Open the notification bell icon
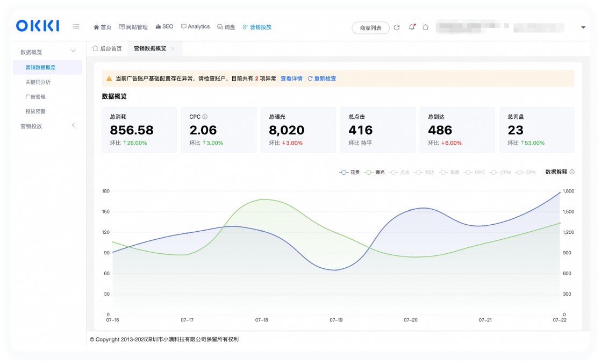 tap(412, 27)
